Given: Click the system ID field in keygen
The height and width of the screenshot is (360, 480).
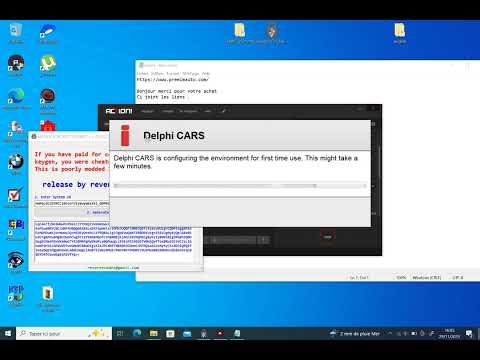Looking at the screenshot, I should [72, 203].
